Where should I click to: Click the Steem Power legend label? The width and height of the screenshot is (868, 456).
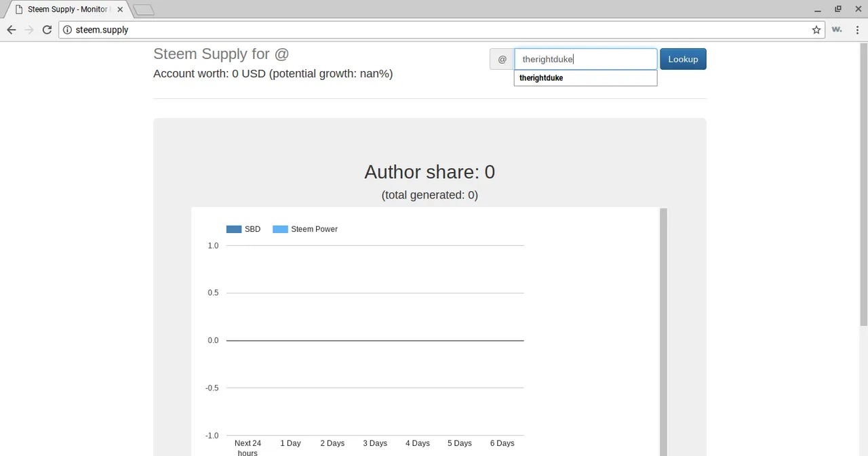314,229
